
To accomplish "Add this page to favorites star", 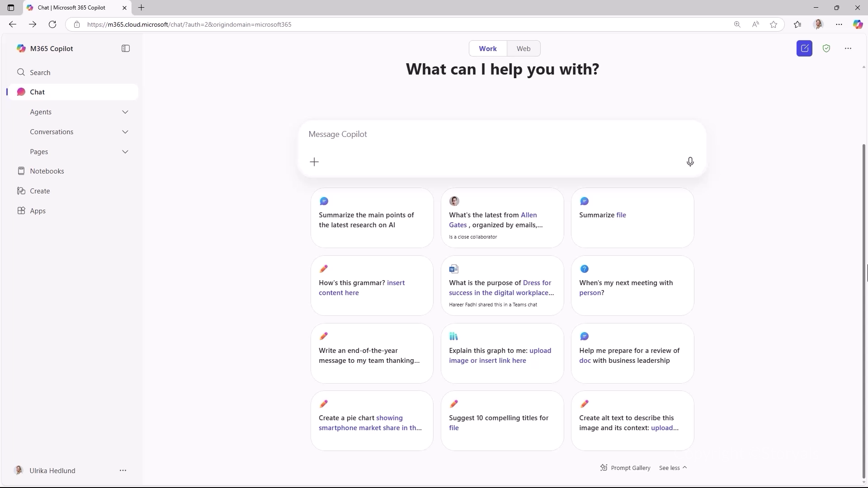I will (x=774, y=24).
